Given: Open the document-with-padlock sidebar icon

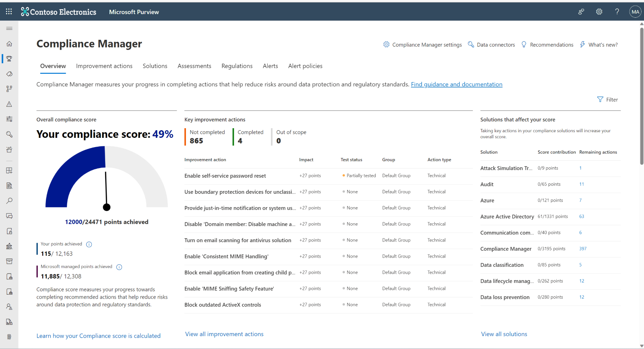Looking at the screenshot, I should 9,231.
